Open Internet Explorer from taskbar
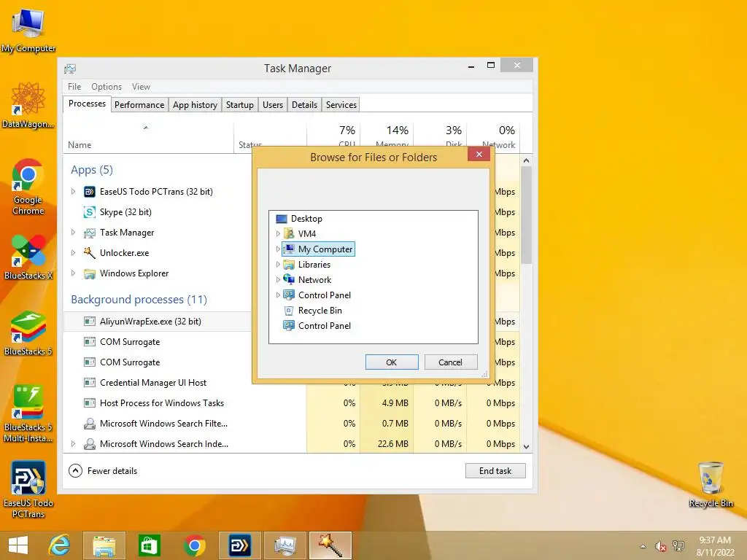The image size is (747, 560). [60, 545]
